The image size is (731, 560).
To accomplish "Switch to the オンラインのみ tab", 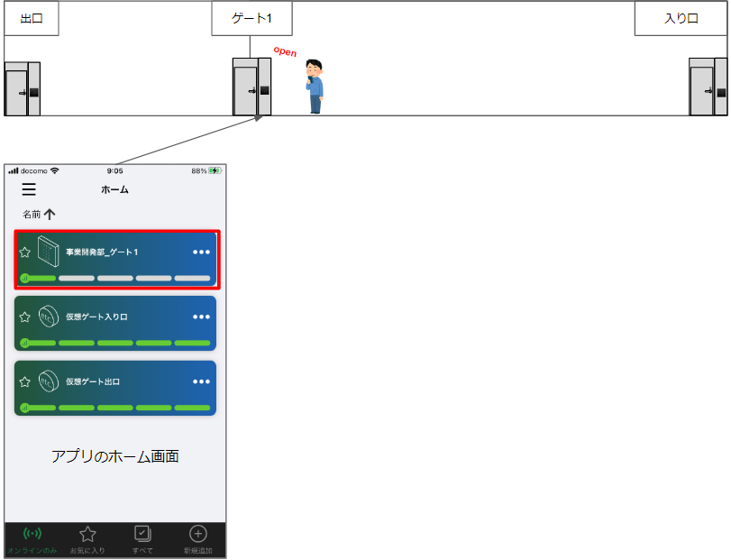I will pyautogui.click(x=32, y=540).
